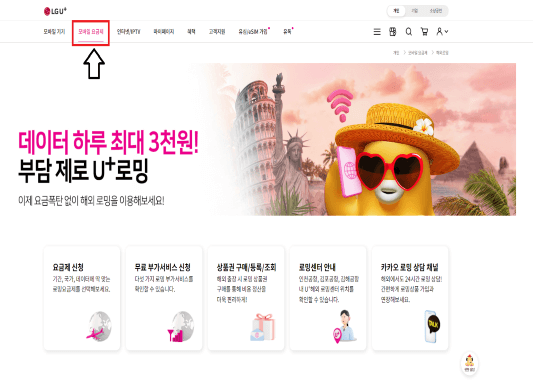Click the search magnifier icon
533x381 pixels.
(x=409, y=32)
